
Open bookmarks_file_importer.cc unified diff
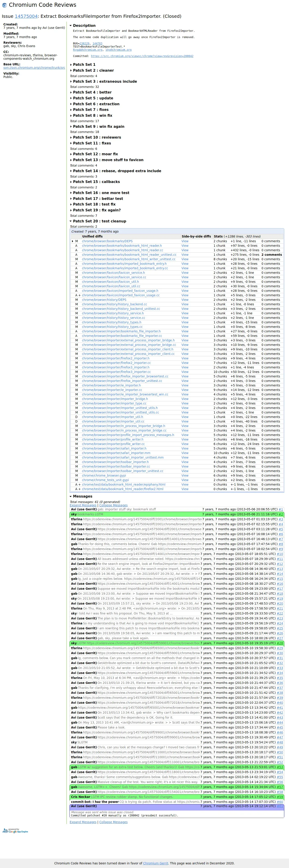(122, 336)
